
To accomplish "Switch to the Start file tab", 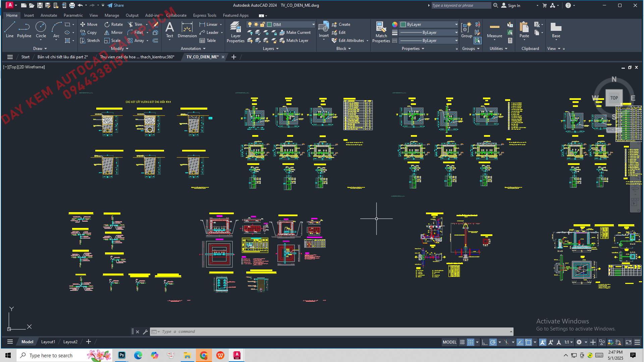I will (25, 57).
